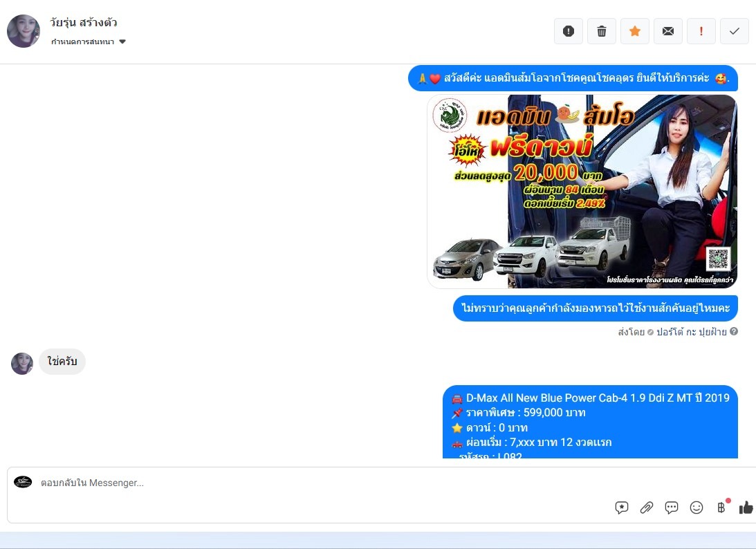Screen dimensions: 756x549
Task: Mark conversation done with checkmark button
Action: (735, 31)
